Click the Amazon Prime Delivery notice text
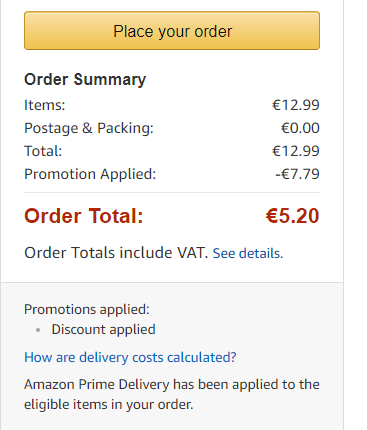 click(x=172, y=394)
